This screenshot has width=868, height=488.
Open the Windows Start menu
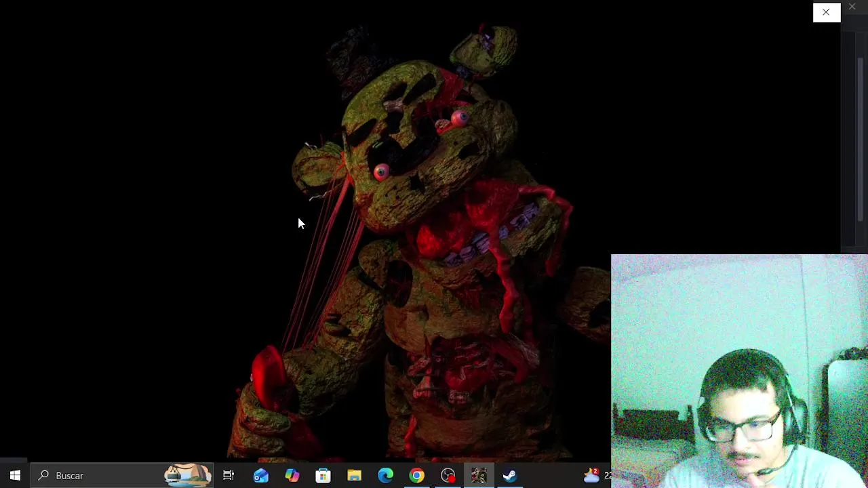(x=15, y=475)
